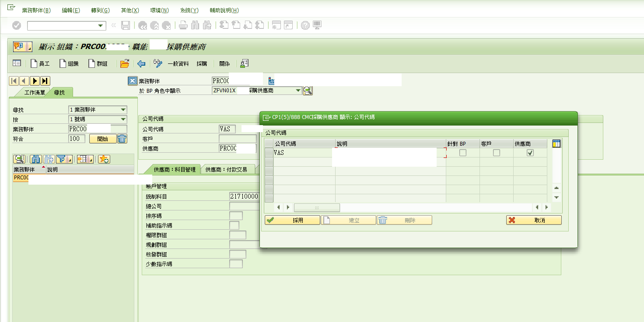
Task: Open the 輔助說明(H) menu
Action: [224, 10]
